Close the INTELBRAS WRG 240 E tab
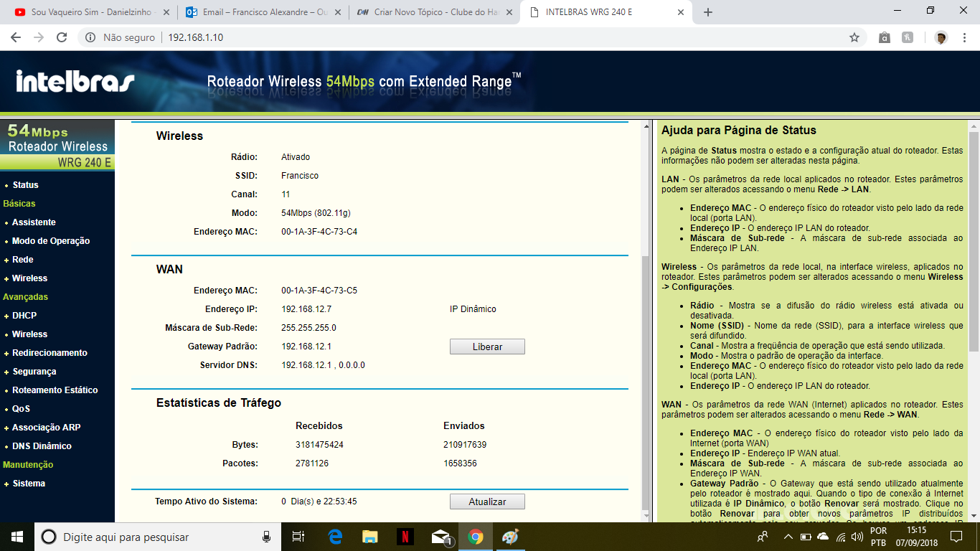Screen dimensions: 980x551 682,12
